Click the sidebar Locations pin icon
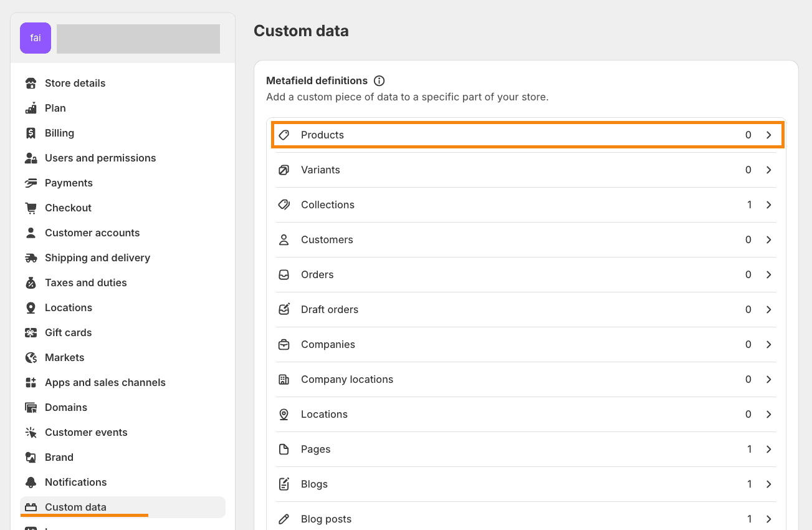The width and height of the screenshot is (812, 530). coord(31,307)
